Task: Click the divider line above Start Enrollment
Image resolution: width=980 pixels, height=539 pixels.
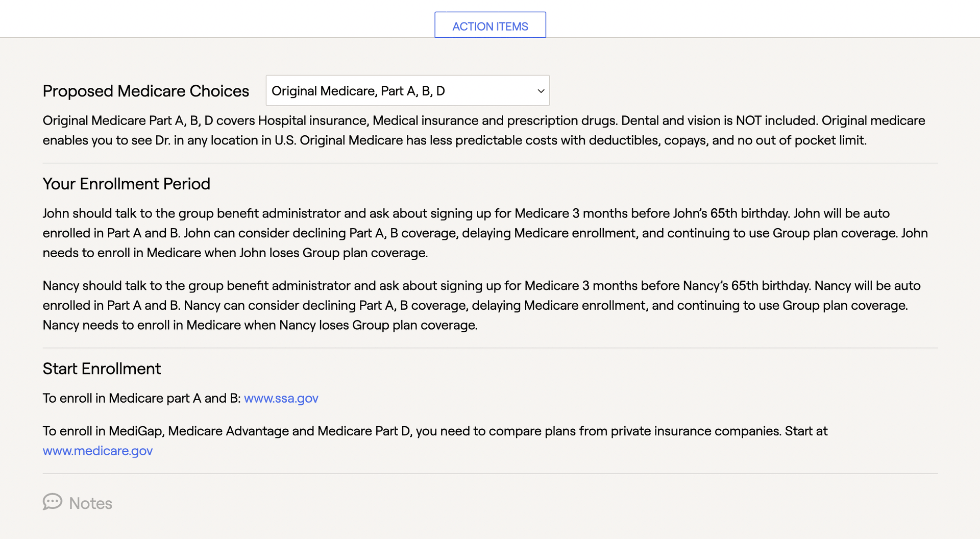Action: (x=490, y=348)
